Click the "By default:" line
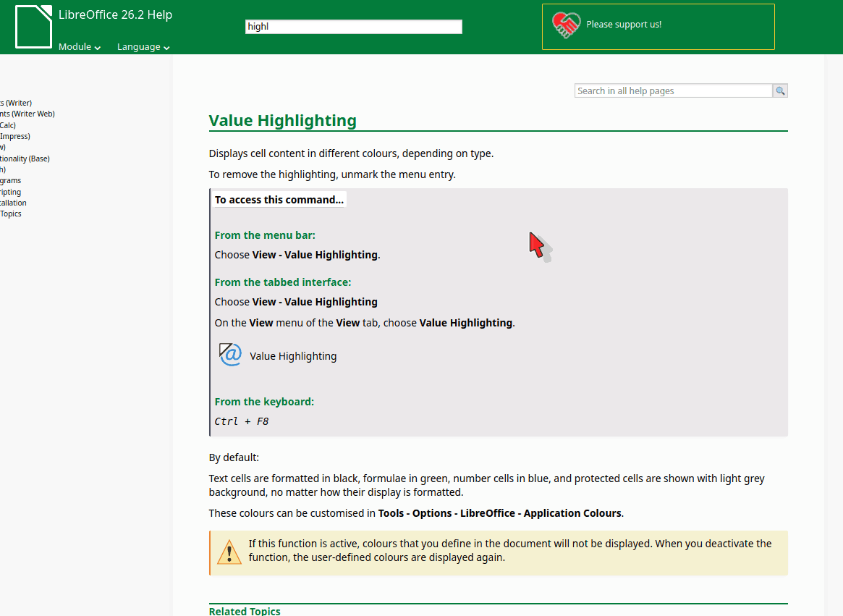This screenshot has height=616, width=843. tap(234, 457)
